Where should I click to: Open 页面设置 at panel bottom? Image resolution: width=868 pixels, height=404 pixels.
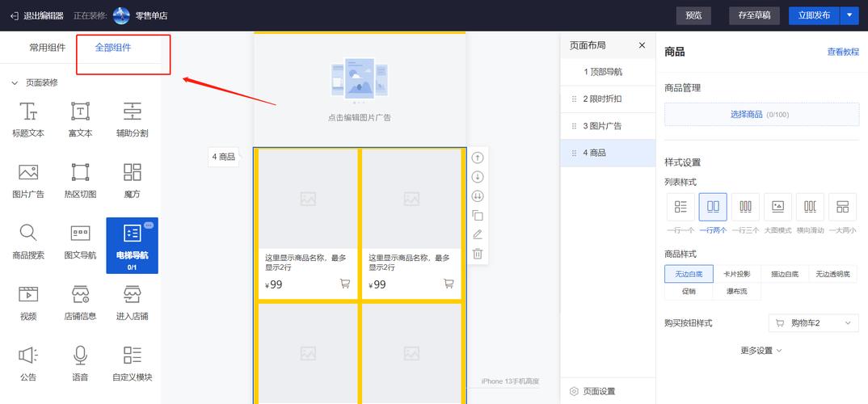pos(593,391)
